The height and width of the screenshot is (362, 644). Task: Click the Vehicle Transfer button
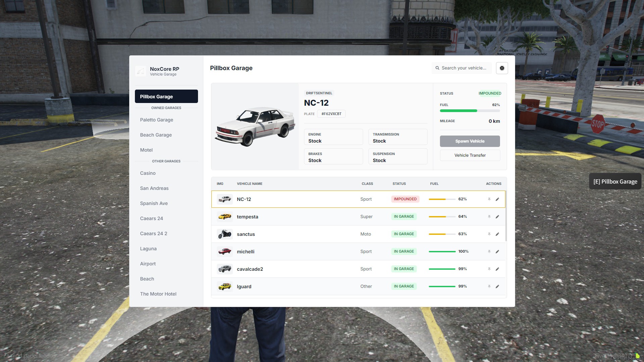pos(470,155)
